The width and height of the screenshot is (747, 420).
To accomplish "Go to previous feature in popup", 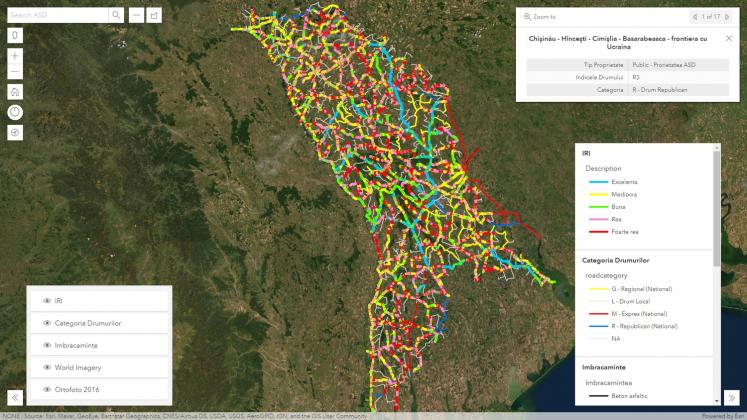I will (x=695, y=17).
